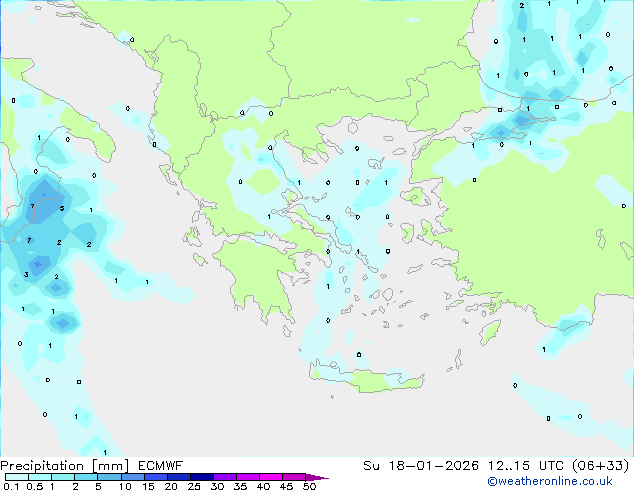Click the 10–15 mm legend swatch
634x490 pixels.
[x=133, y=477]
